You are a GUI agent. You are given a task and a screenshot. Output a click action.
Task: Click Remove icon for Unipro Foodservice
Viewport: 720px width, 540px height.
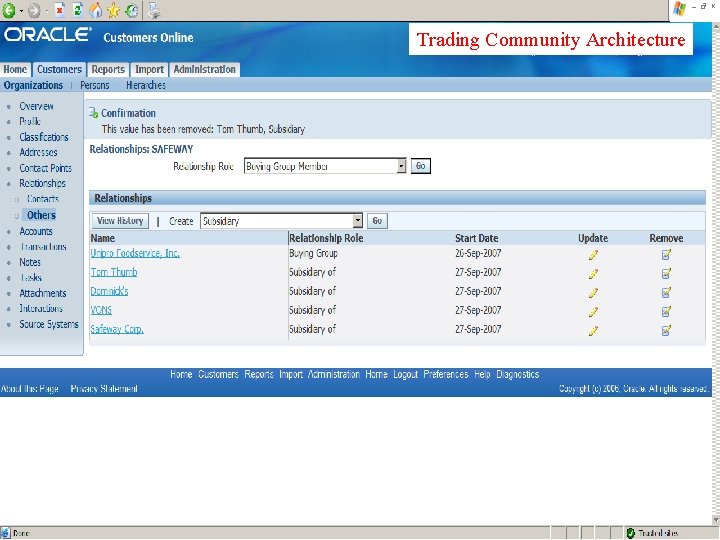pyautogui.click(x=666, y=254)
